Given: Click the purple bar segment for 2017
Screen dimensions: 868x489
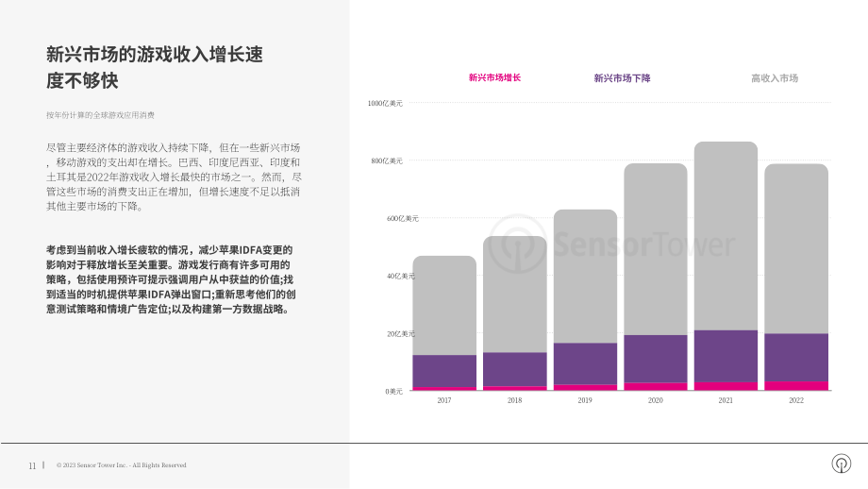Looking at the screenshot, I should (444, 371).
